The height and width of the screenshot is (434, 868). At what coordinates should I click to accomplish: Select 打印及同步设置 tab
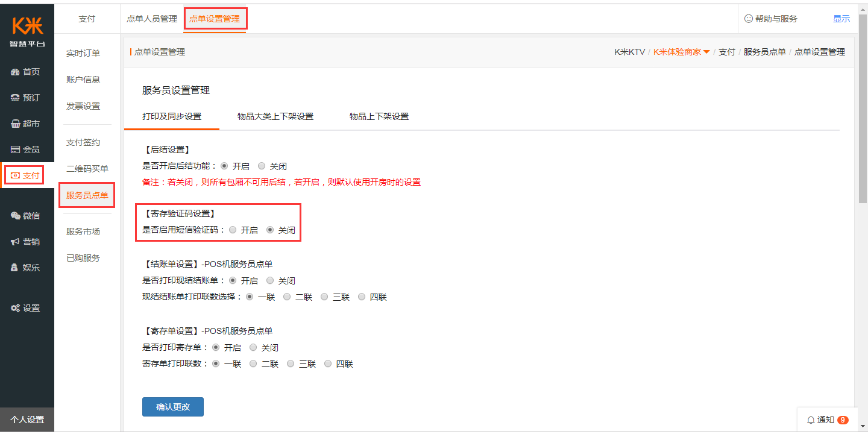tap(172, 116)
